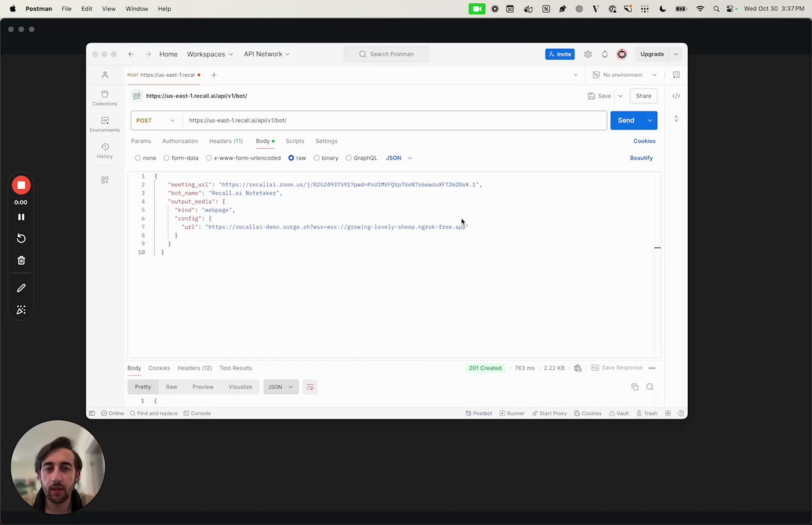Open the macOS Spotlight search icon
Screen dimensions: 812x525
tap(716, 9)
